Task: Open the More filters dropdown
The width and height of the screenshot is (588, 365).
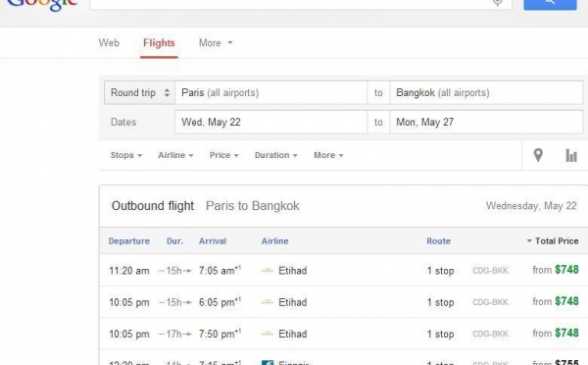Action: [x=328, y=155]
